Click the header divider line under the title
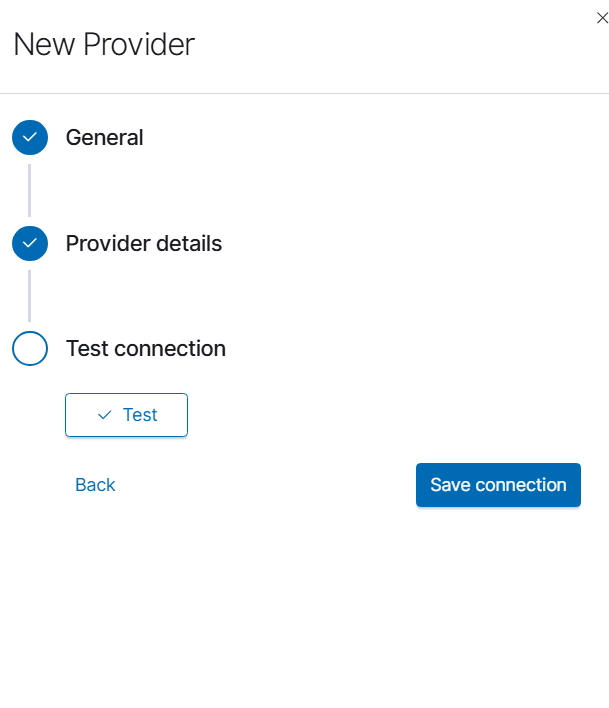609x708 pixels. click(x=304, y=93)
